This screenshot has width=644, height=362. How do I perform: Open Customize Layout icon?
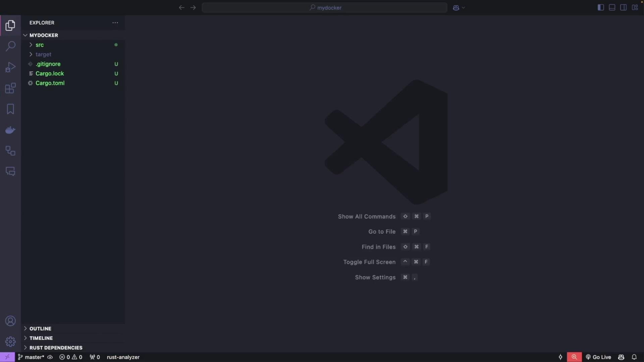(x=635, y=7)
